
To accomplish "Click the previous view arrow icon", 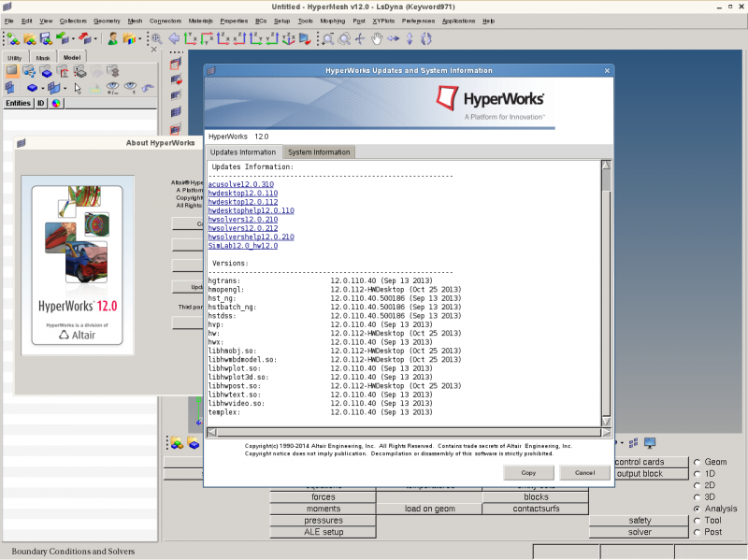I will (174, 38).
